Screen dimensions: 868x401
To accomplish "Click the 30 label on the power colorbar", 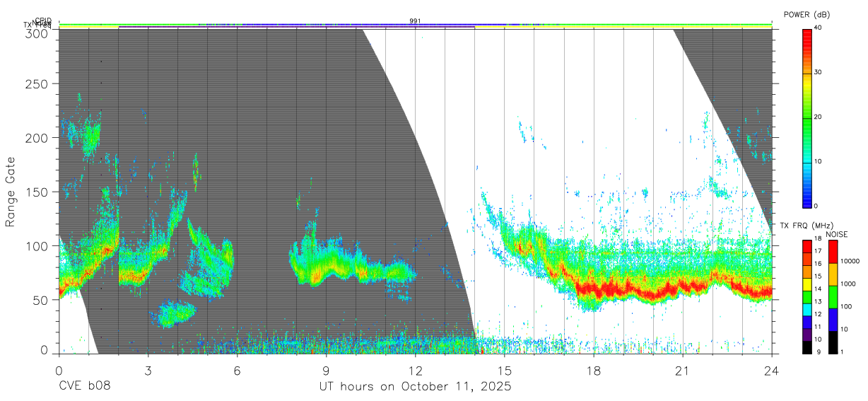I will coord(819,72).
